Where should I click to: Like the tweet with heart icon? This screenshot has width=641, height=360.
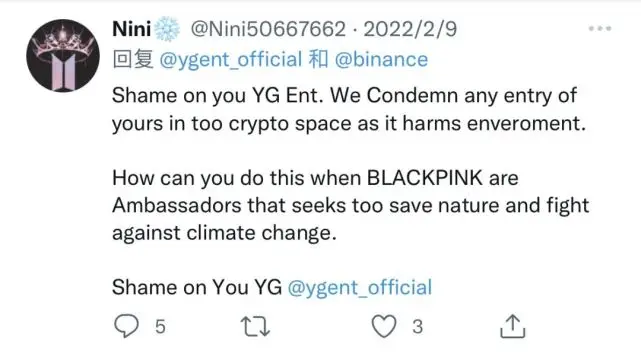coord(384,326)
